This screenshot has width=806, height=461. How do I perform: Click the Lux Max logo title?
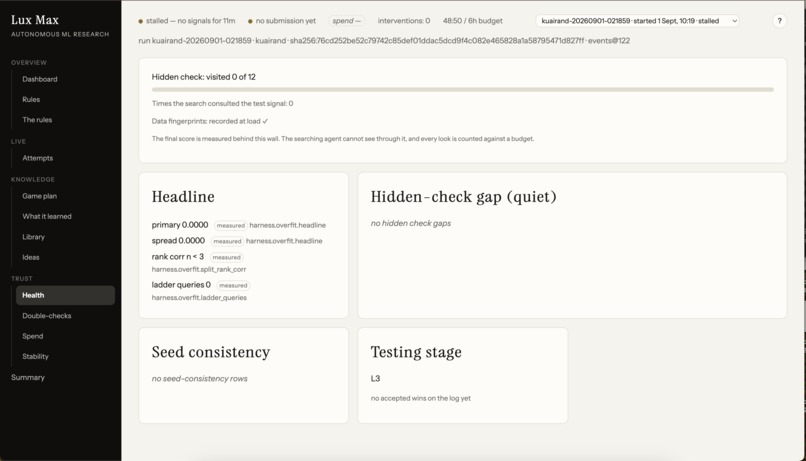coord(35,20)
